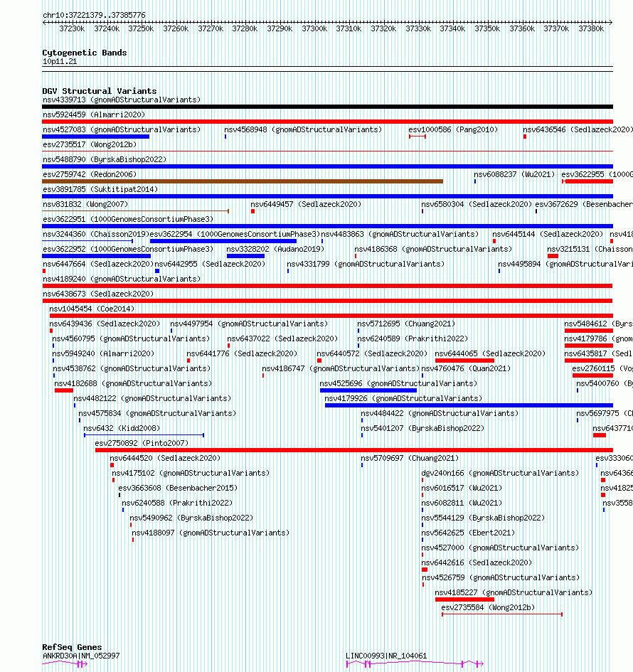633x672 pixels.
Task: Click the 37300k ruler tick label
Action: pyautogui.click(x=314, y=28)
